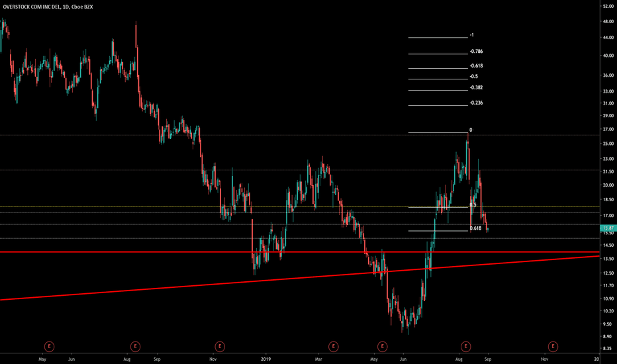The height and width of the screenshot is (364, 617).
Task: Select Fibonacci label 0.618 near candles
Action: coord(475,228)
